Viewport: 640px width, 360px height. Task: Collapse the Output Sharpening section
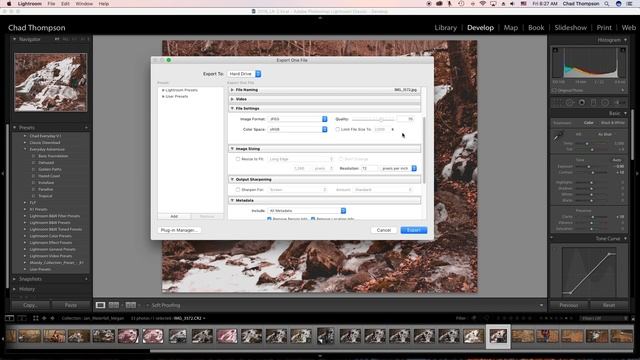click(x=232, y=180)
